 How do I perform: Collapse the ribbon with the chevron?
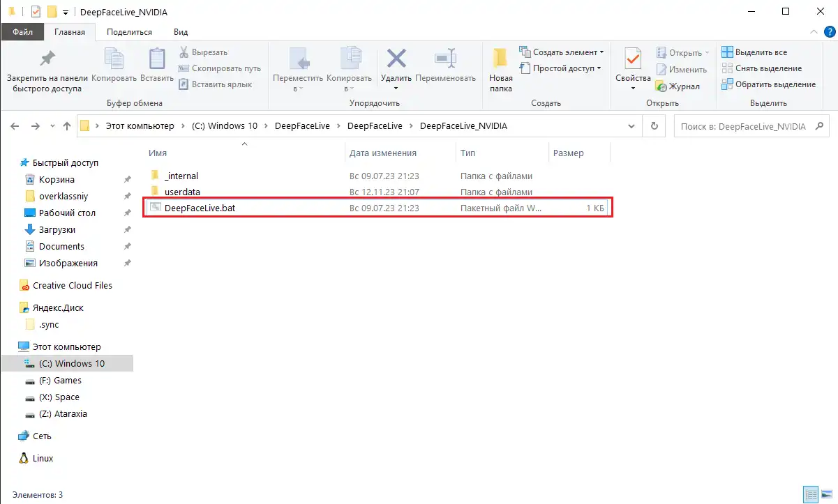pos(814,32)
